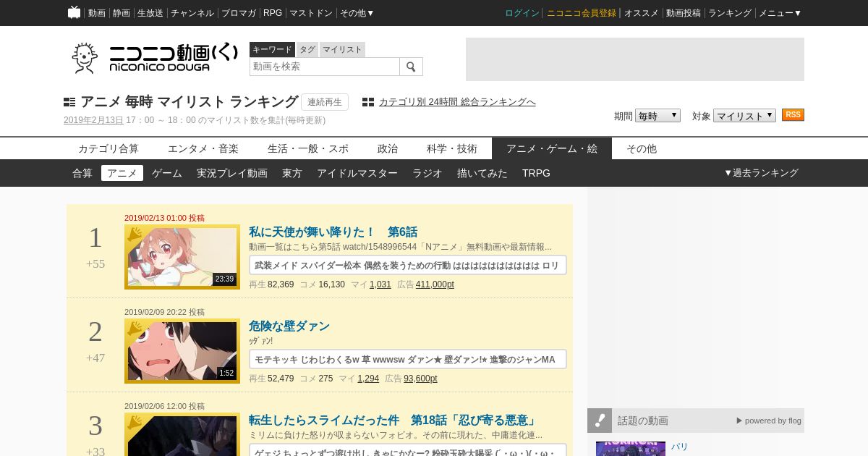The height and width of the screenshot is (456, 868).
Task: Select the アイドルマスター subcategory
Action: pyautogui.click(x=357, y=173)
